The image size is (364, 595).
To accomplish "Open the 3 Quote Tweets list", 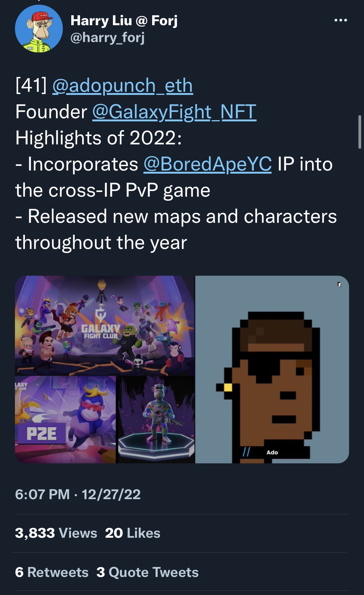I will (147, 572).
